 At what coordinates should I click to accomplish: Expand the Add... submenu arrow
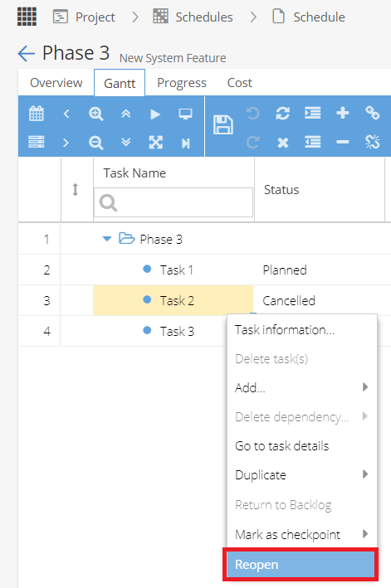365,387
